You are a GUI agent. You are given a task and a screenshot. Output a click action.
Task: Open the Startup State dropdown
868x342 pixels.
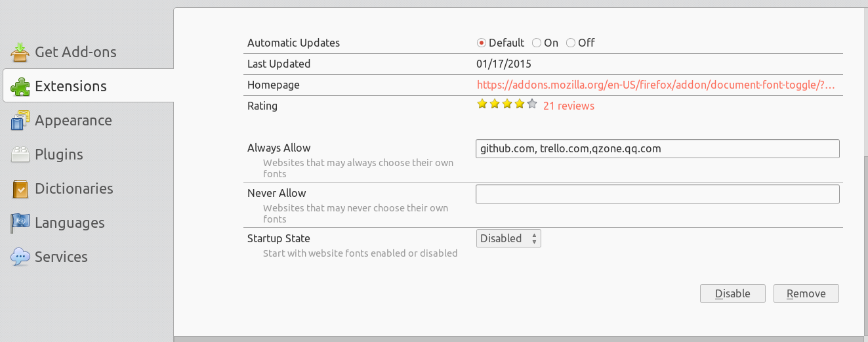click(508, 238)
